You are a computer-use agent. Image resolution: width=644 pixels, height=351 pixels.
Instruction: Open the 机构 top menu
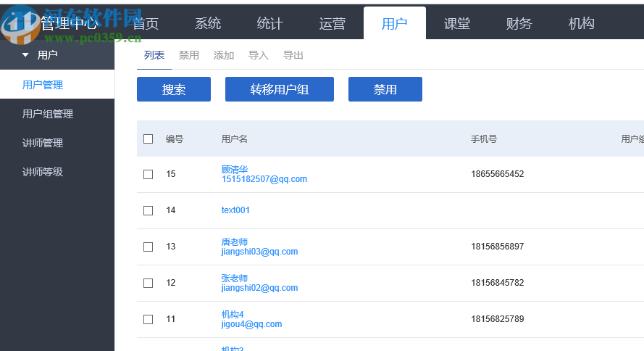coord(582,23)
